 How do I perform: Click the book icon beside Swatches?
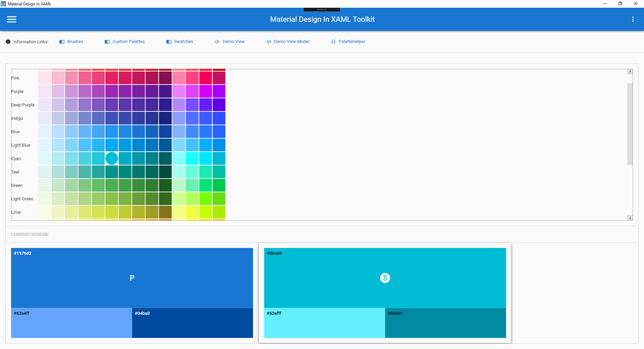point(169,42)
